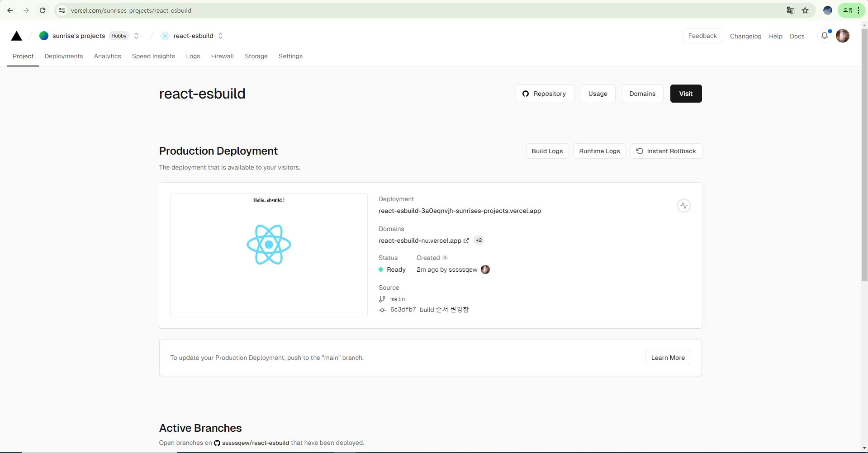
Task: Open the Analytics tab
Action: (x=108, y=56)
